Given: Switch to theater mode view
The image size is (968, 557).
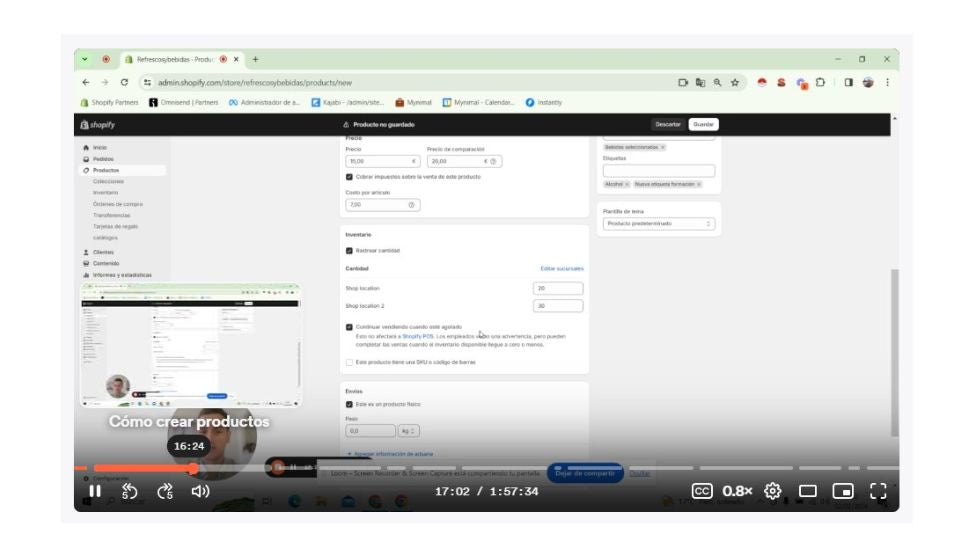Looking at the screenshot, I should 808,491.
